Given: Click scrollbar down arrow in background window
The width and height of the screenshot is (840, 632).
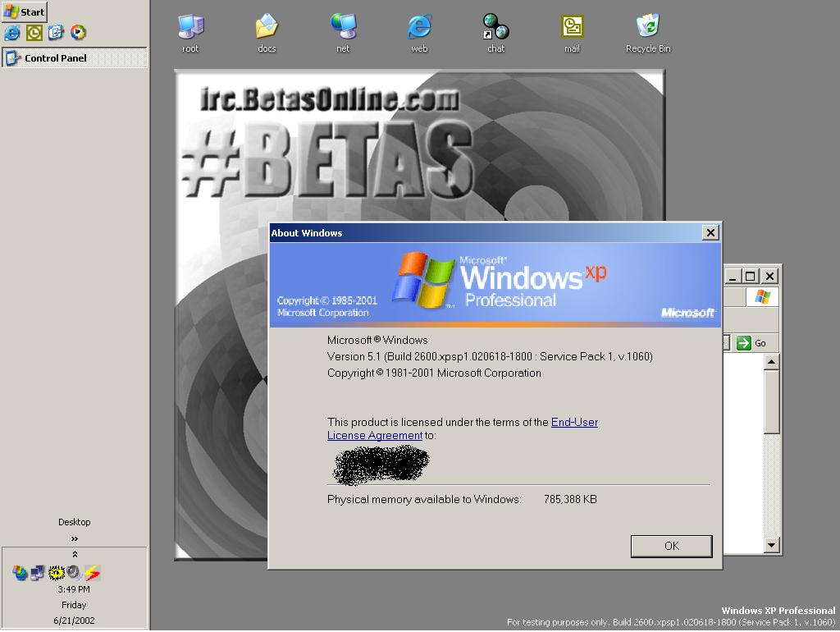Looking at the screenshot, I should [771, 546].
